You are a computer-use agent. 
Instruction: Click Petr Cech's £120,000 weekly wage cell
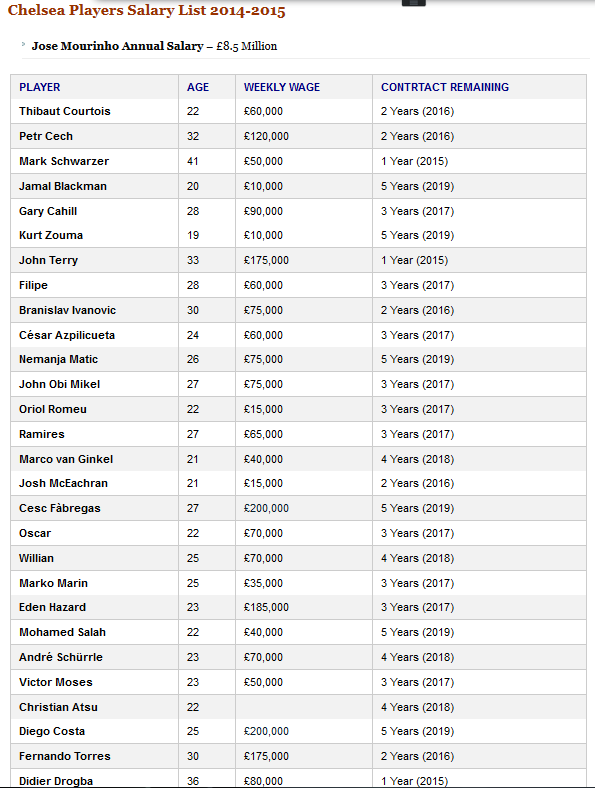click(266, 136)
